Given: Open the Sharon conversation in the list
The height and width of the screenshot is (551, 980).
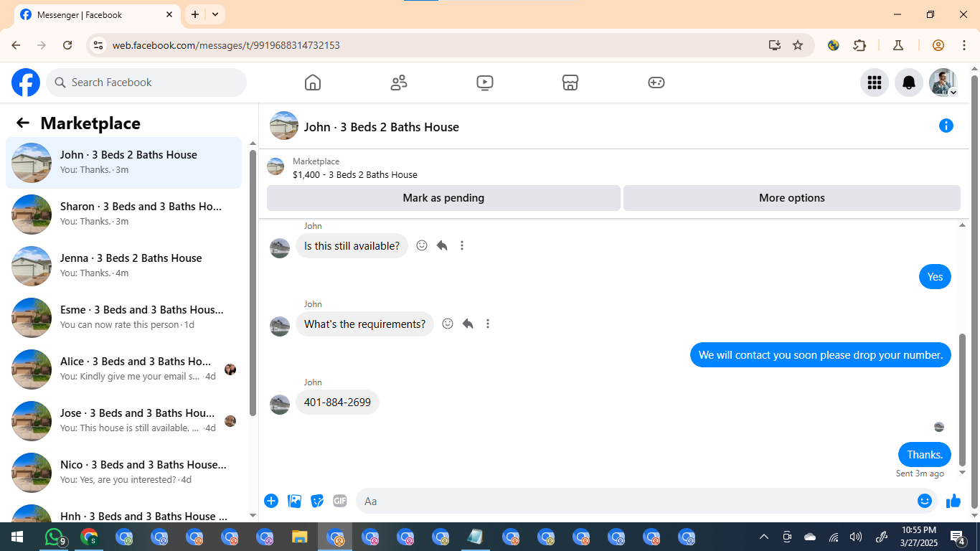Looking at the screenshot, I should [124, 215].
